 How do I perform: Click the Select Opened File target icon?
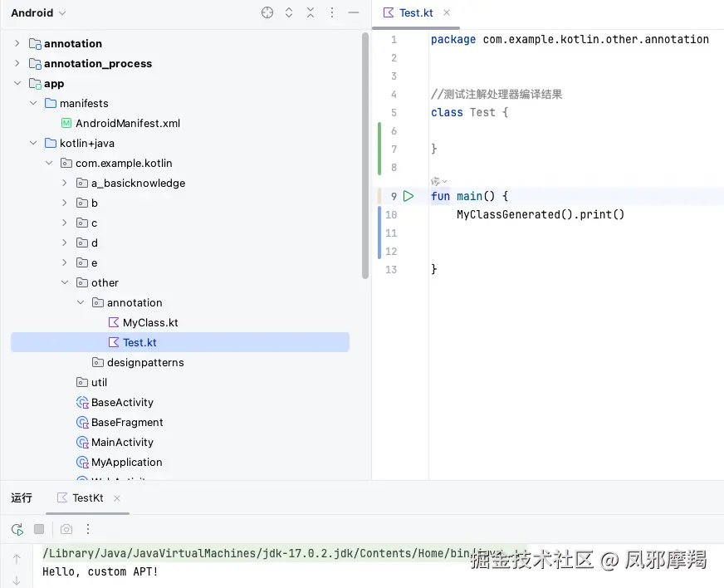click(267, 12)
